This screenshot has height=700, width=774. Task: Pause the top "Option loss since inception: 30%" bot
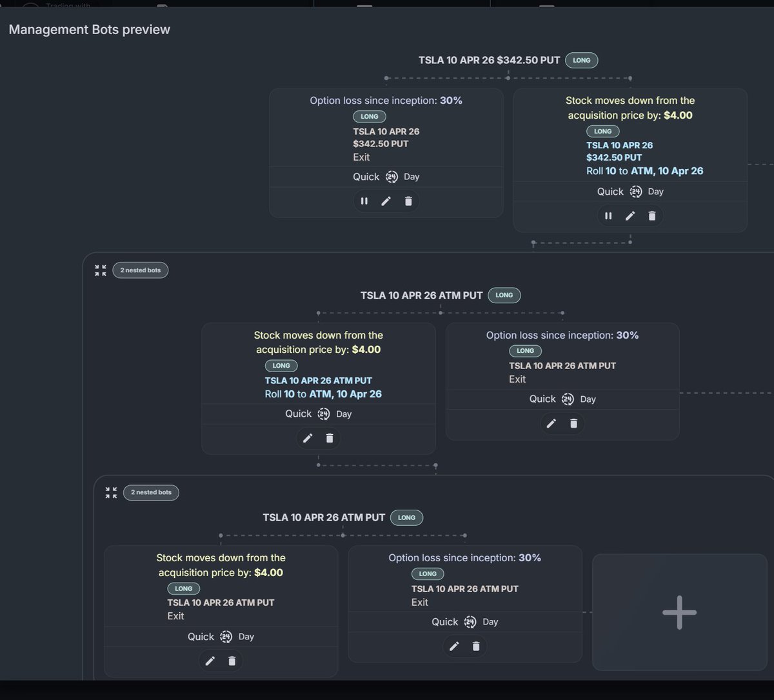pos(364,201)
